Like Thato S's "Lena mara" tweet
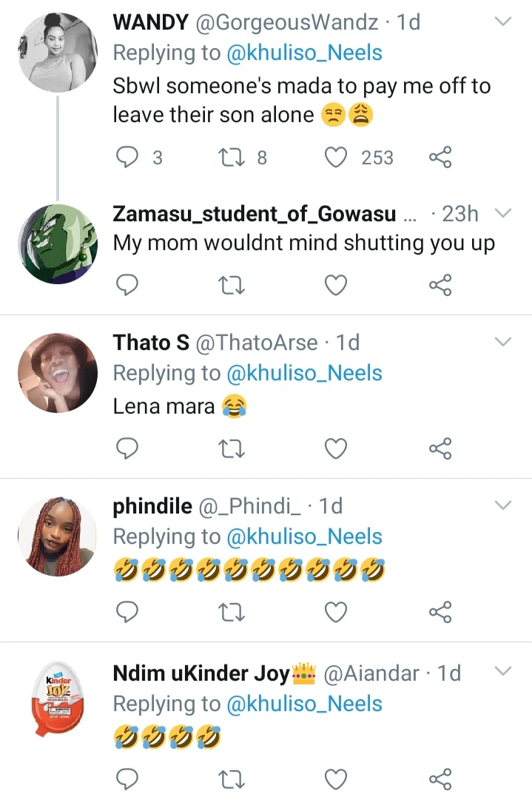Screen dimensions: 532x805 tap(337, 448)
